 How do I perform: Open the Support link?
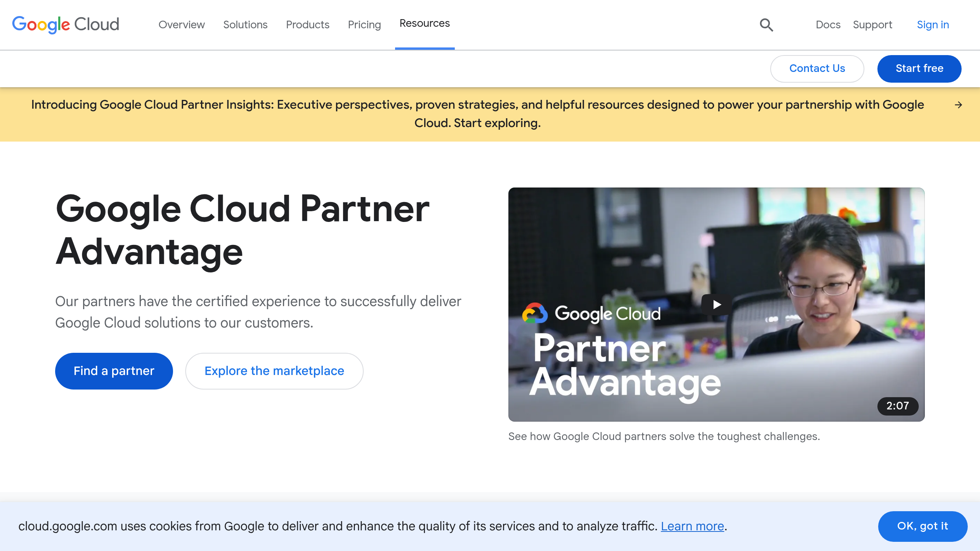[x=872, y=25]
